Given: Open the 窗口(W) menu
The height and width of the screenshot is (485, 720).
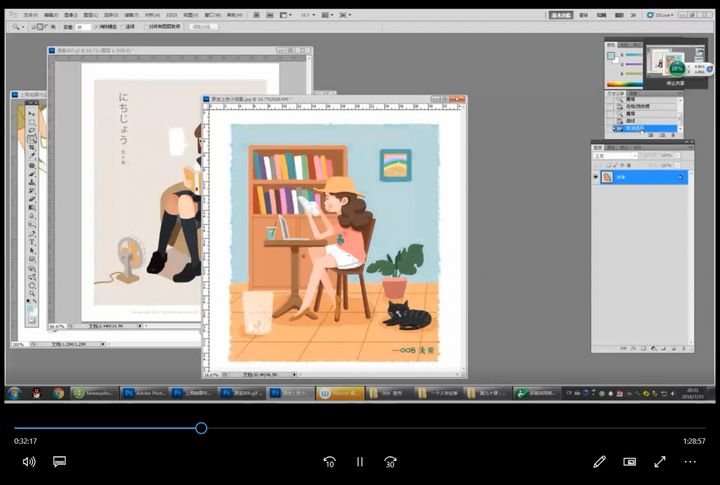Looking at the screenshot, I should coord(212,15).
